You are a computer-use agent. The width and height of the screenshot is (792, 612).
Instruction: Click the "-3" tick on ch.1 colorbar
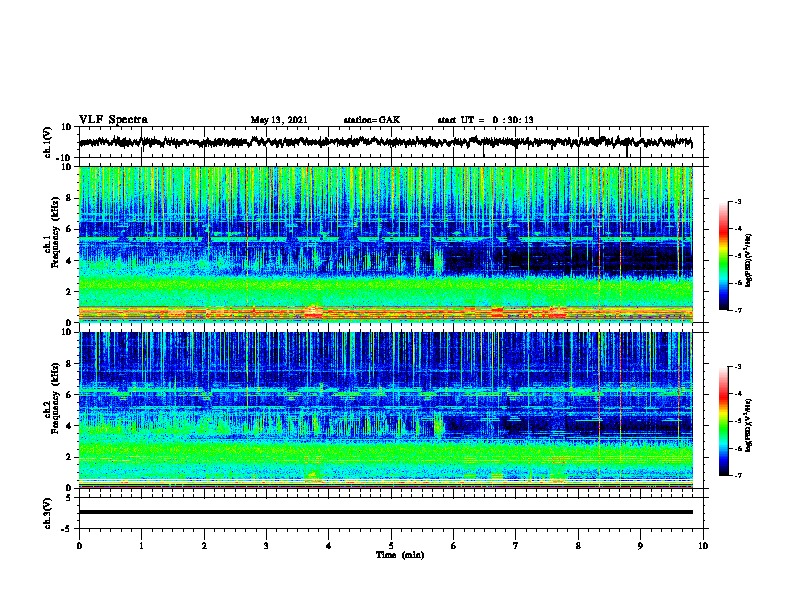coord(738,202)
